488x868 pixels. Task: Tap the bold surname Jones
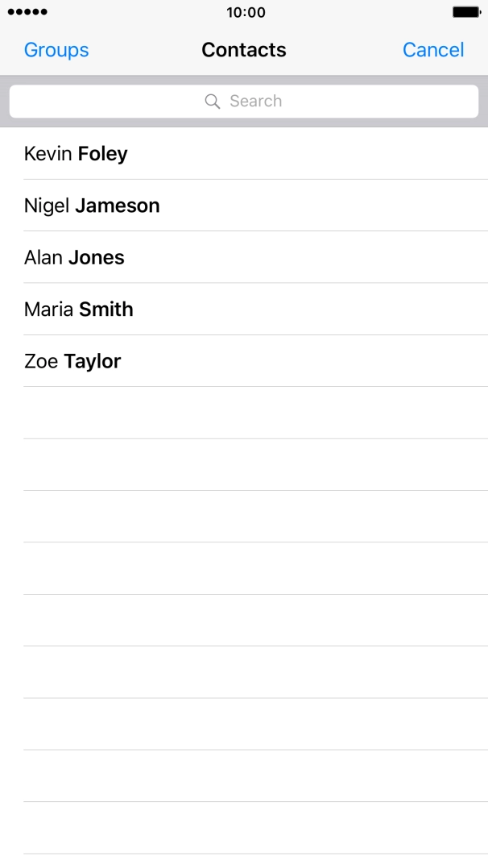[97, 258]
